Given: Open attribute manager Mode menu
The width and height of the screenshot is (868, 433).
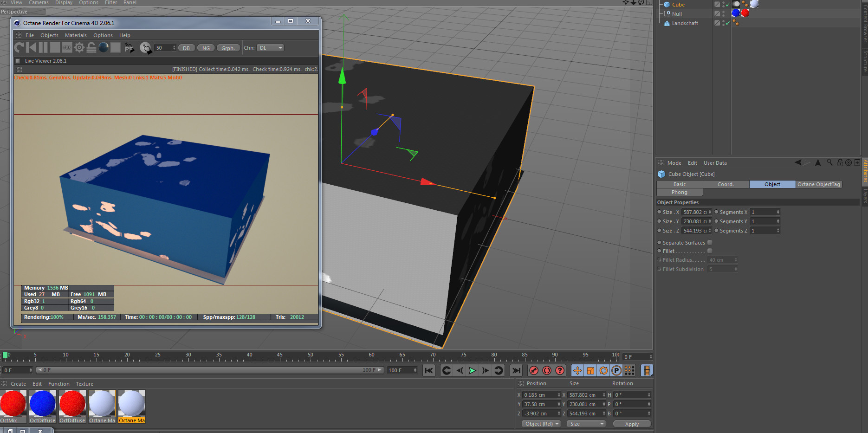Looking at the screenshot, I should pyautogui.click(x=674, y=163).
